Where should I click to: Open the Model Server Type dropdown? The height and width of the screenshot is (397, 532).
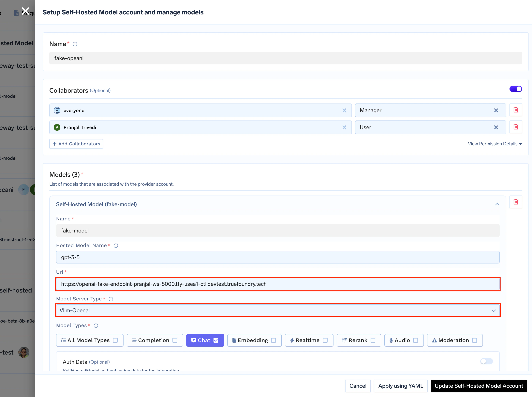coord(494,310)
